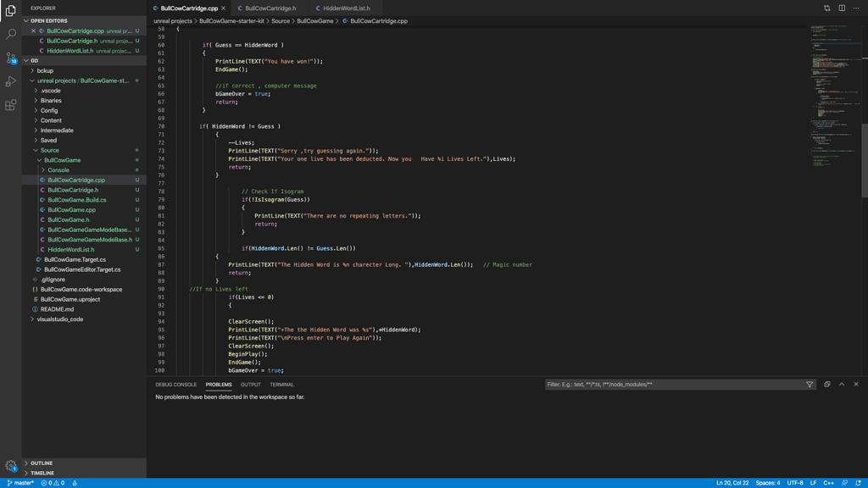Image resolution: width=868 pixels, height=488 pixels.
Task: Click the Explorer icon in the activity bar
Action: pyautogui.click(x=10, y=12)
